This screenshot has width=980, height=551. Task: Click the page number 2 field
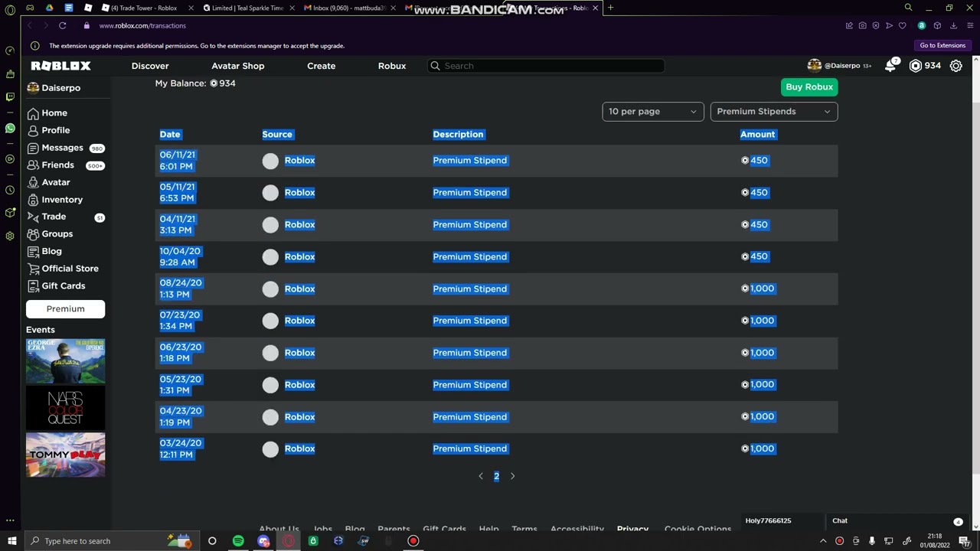(x=496, y=476)
